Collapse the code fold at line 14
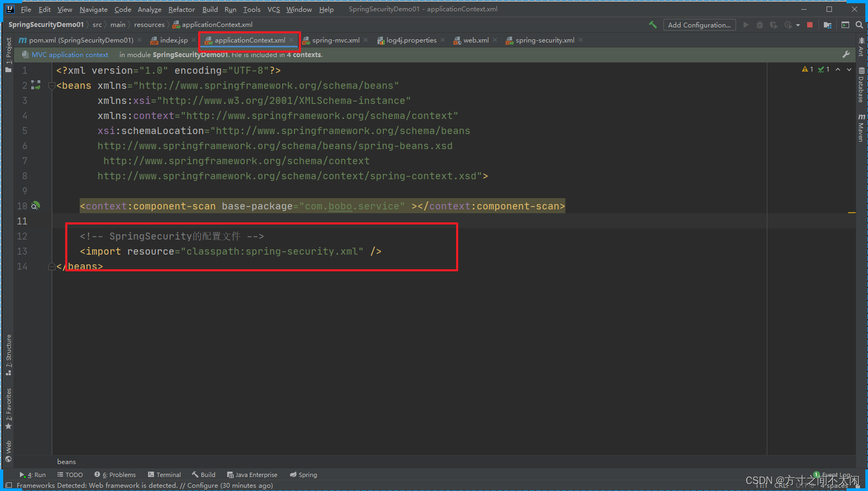This screenshot has height=491, width=868. pyautogui.click(x=52, y=266)
